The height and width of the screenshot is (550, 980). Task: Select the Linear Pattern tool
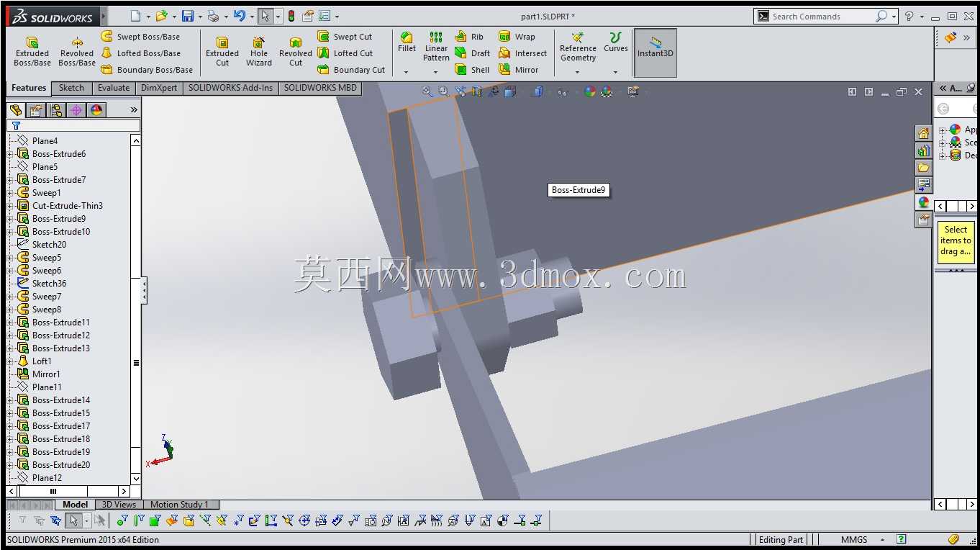point(436,46)
